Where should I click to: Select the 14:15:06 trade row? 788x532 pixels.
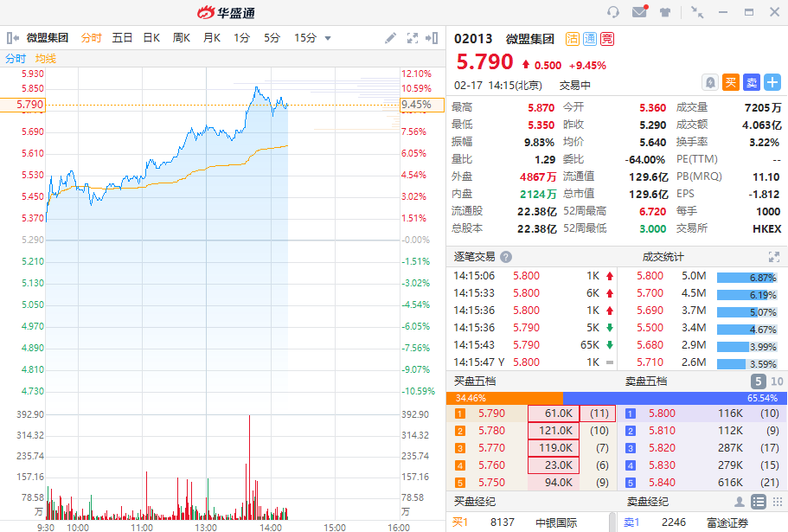pos(533,276)
